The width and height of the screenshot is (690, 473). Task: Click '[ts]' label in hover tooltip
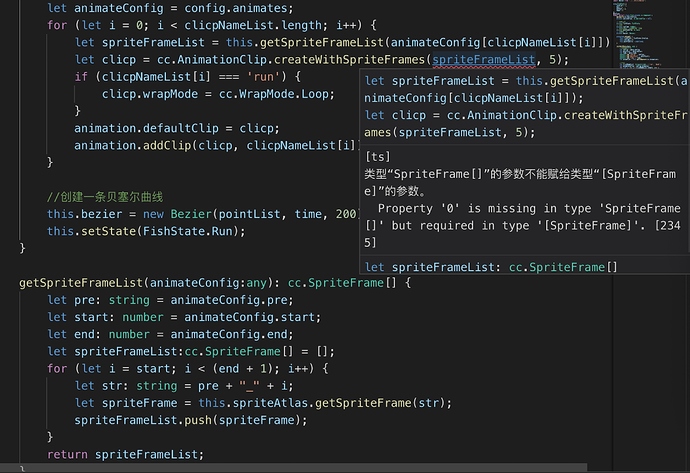(x=378, y=157)
